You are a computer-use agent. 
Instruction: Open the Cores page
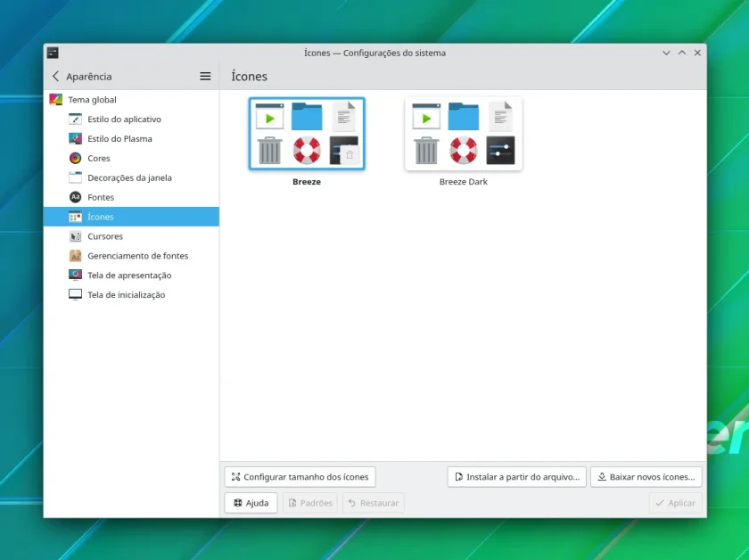click(131, 158)
